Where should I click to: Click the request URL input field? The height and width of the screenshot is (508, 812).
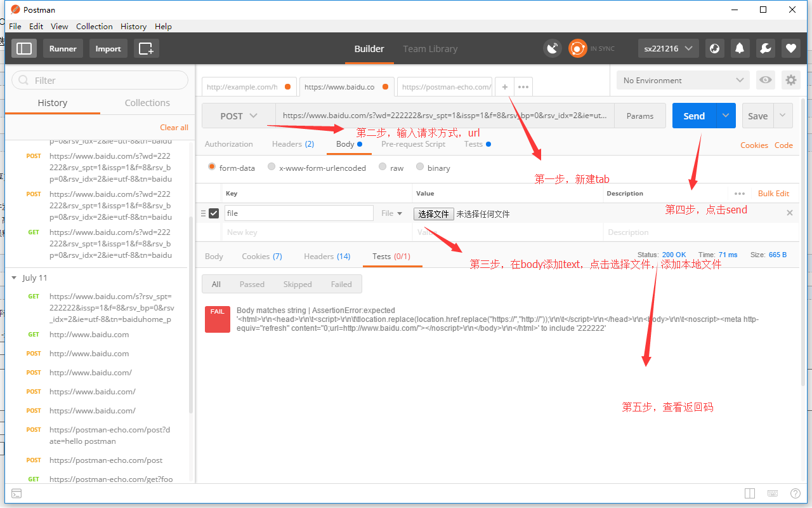coord(445,116)
